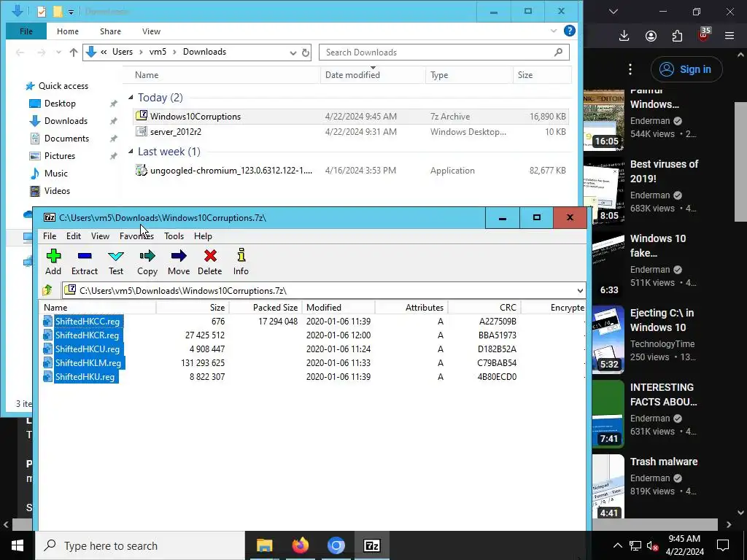Show hidden system tray icons
Screen dimensions: 747x560
pyautogui.click(x=617, y=545)
